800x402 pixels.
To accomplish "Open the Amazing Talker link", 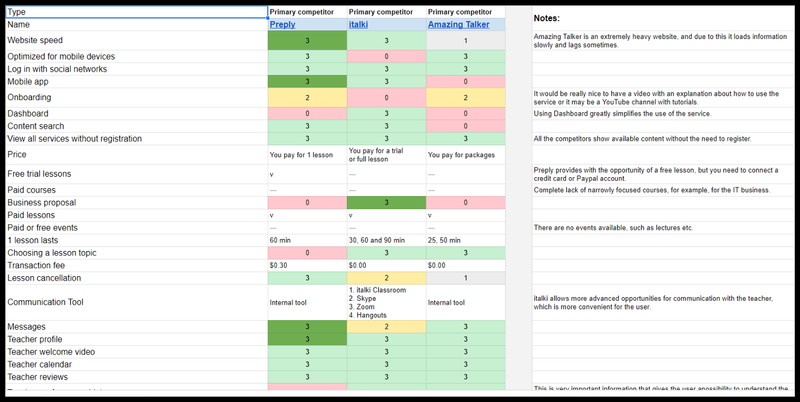I will (x=458, y=24).
